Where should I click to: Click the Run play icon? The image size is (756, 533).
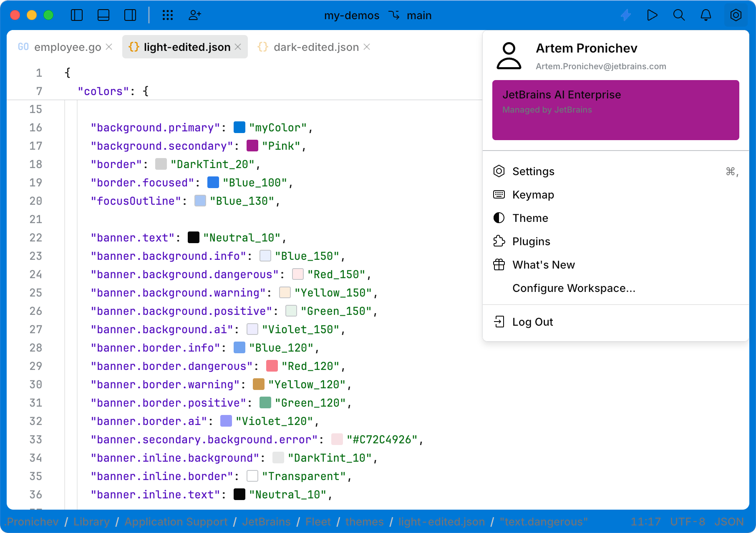coord(652,15)
